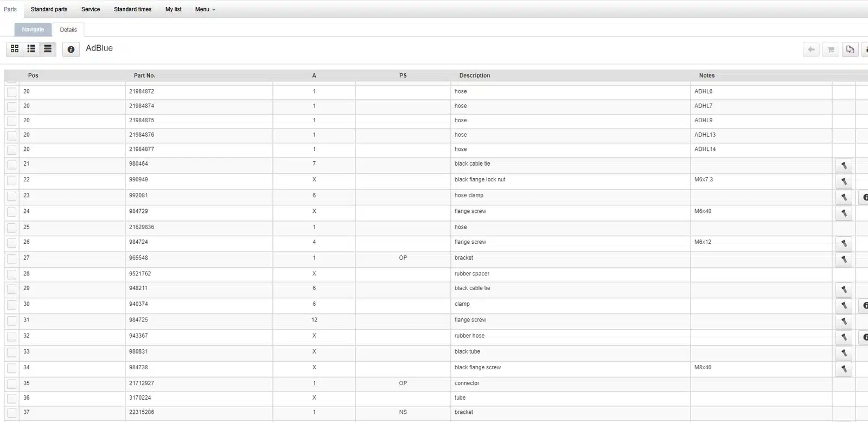The image size is (868, 422).
Task: Click screw icon on the bracket 965548 row
Action: coord(844,260)
